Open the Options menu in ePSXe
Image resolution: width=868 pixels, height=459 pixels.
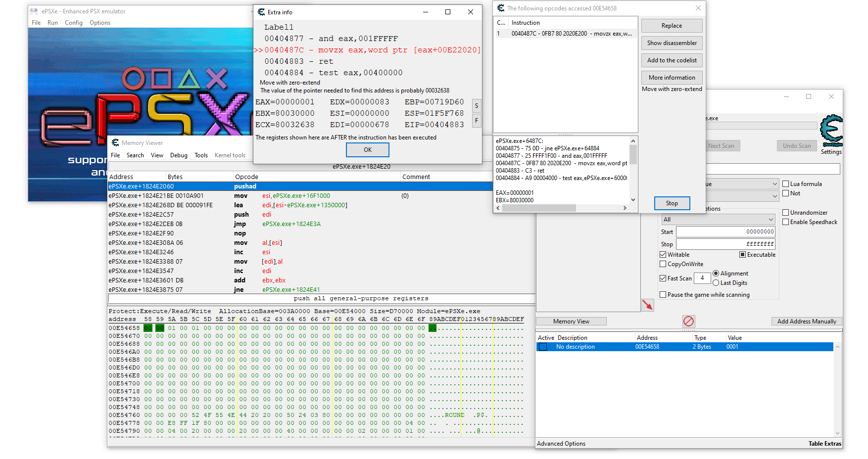[100, 22]
